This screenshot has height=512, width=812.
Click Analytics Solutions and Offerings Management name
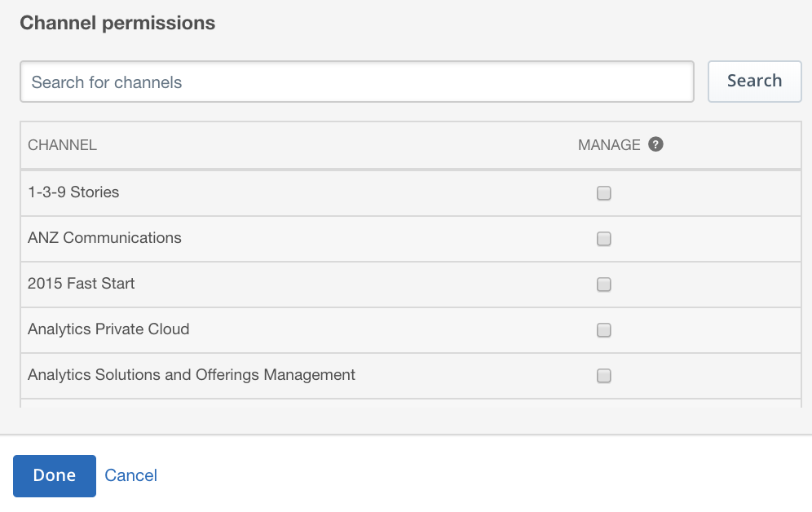click(191, 375)
